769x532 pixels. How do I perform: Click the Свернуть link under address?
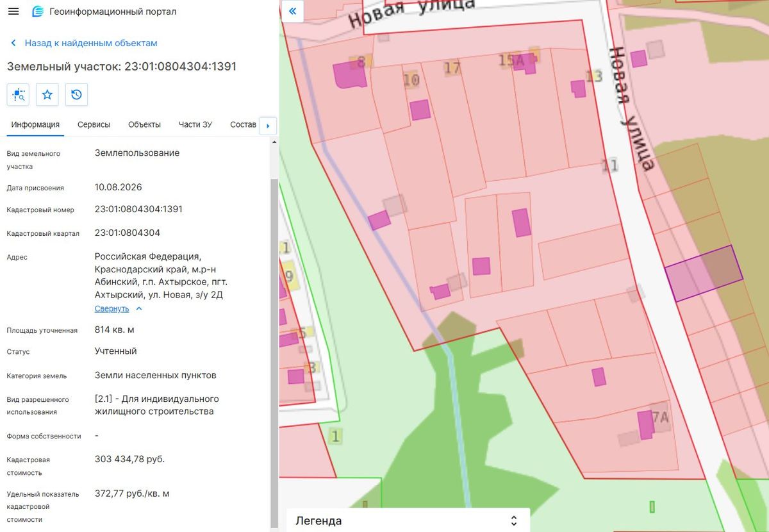112,308
